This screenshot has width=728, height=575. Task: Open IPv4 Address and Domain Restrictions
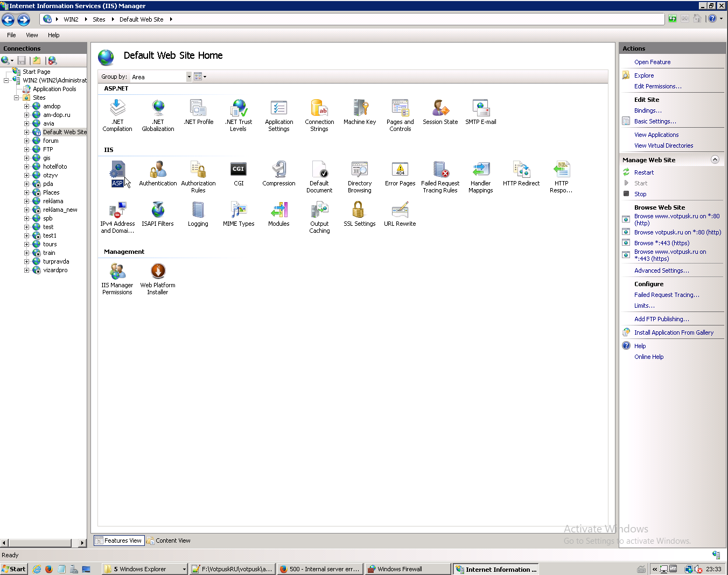117,217
